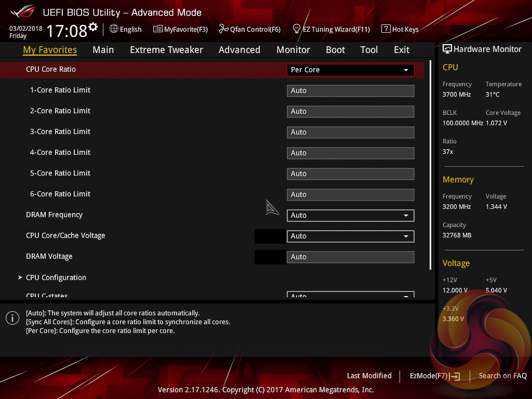
Task: Click the 1-Core Ratio Limit field
Action: click(x=351, y=90)
